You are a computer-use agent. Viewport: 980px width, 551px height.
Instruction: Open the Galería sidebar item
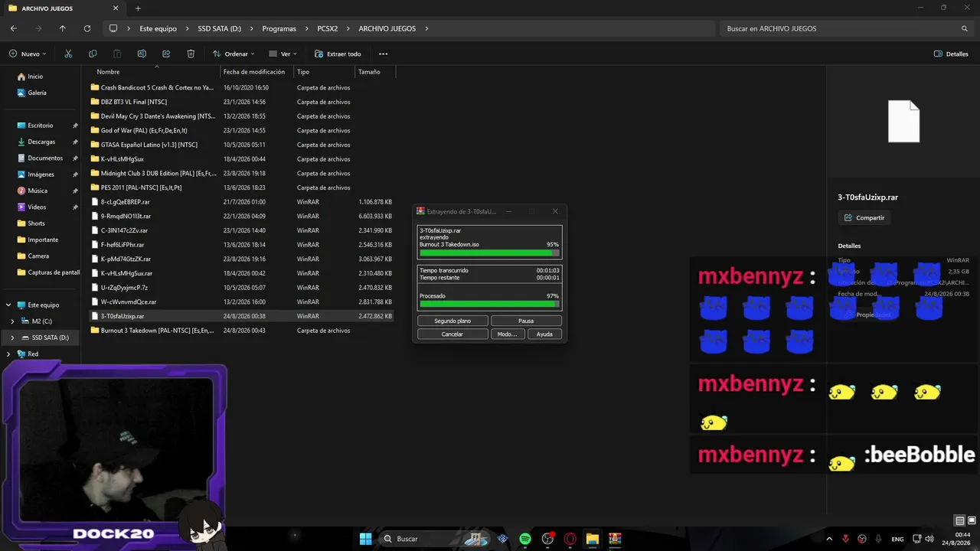37,93
